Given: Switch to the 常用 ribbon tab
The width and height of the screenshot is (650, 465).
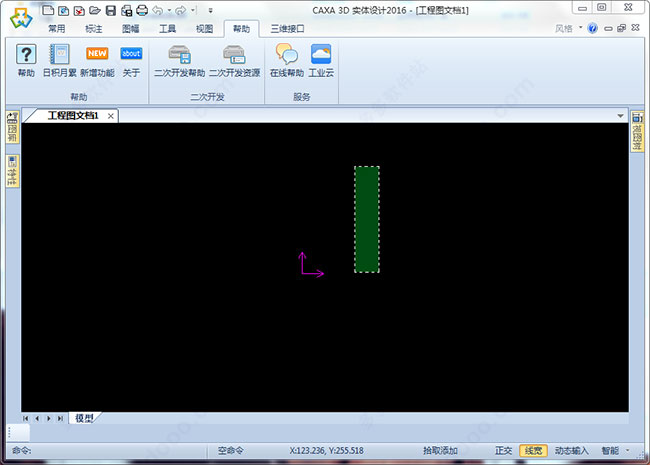Looking at the screenshot, I should [57, 28].
